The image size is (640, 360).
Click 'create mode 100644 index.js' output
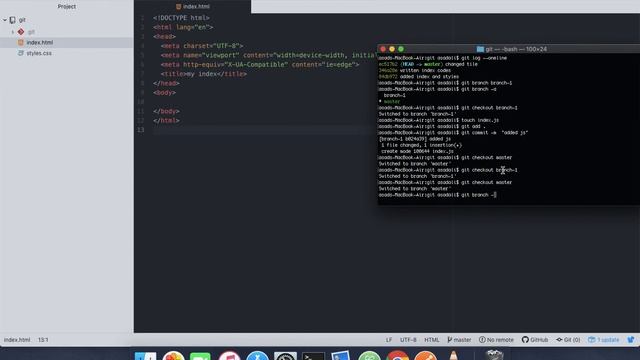(417, 151)
